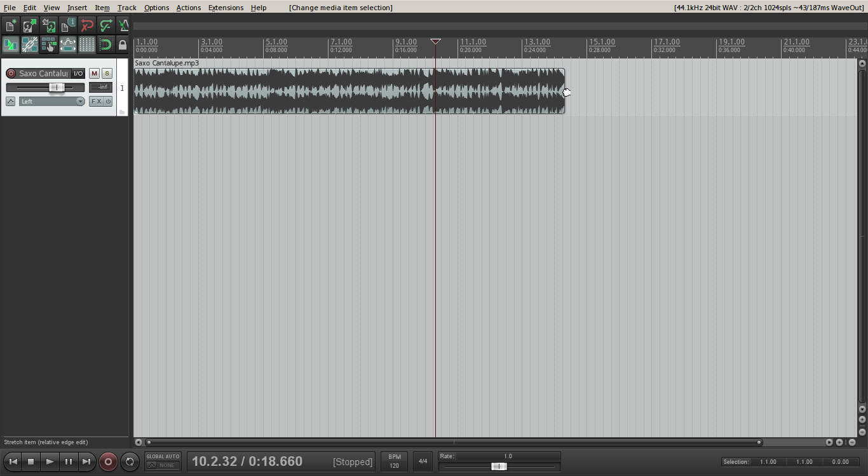This screenshot has height=476, width=868.
Task: Open the Edit menu
Action: click(x=30, y=8)
